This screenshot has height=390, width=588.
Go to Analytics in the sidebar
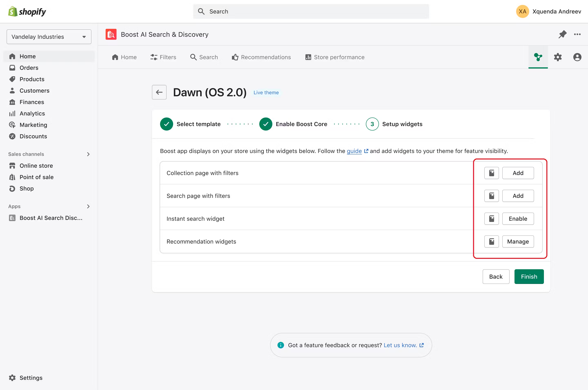(32, 113)
